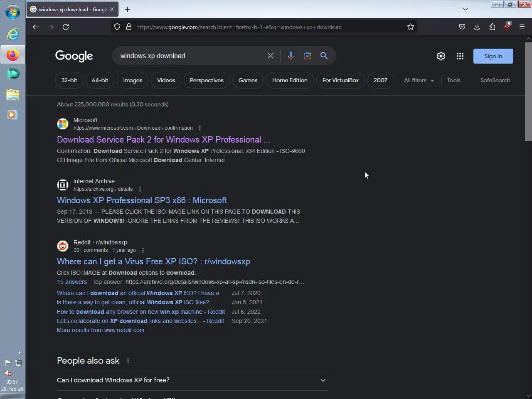Start voice search with microphone
This screenshot has height=399, width=532.
coord(291,56)
